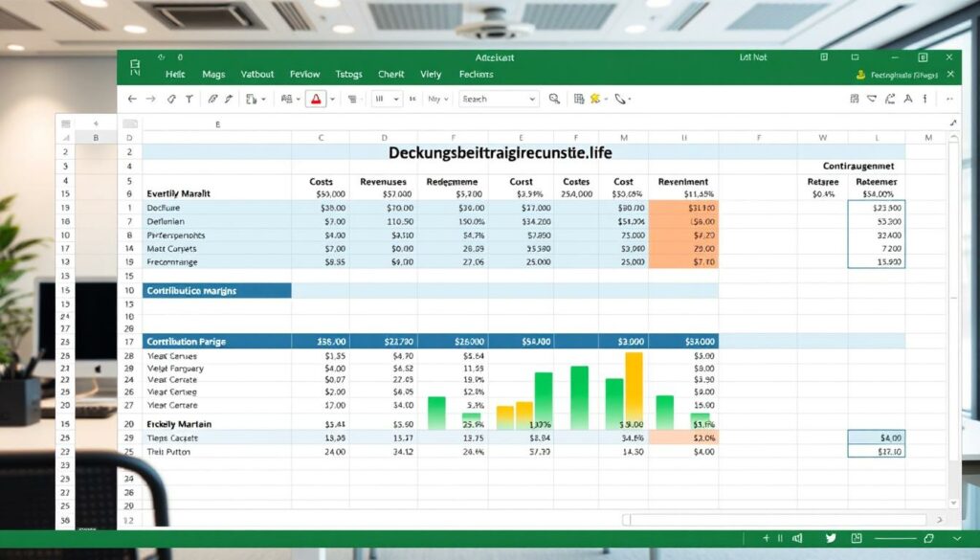Click the hamburger lines icon above row numbers
The height and width of the screenshot is (560, 980).
pos(66,123)
